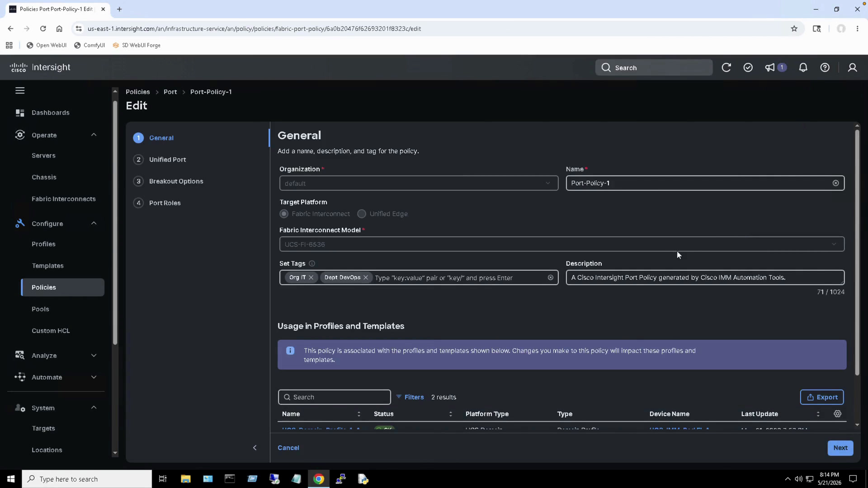This screenshot has width=868, height=488.
Task: Remove the Org IT tag
Action: [311, 277]
